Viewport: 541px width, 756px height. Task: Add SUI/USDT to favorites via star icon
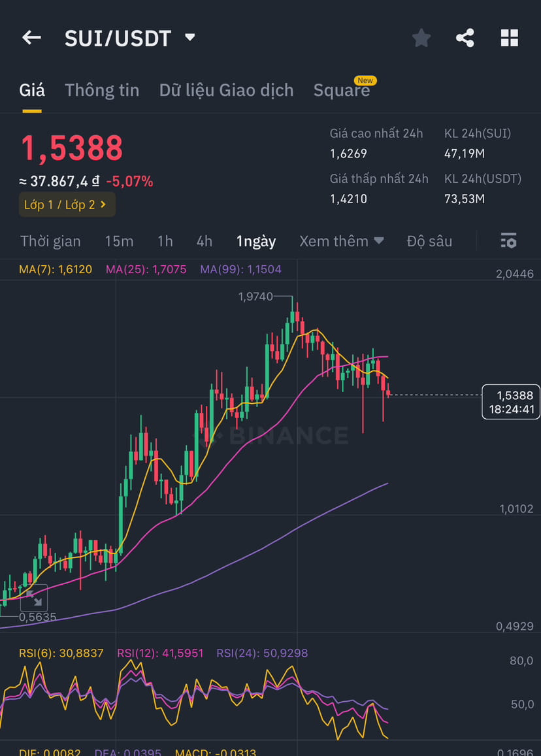421,38
